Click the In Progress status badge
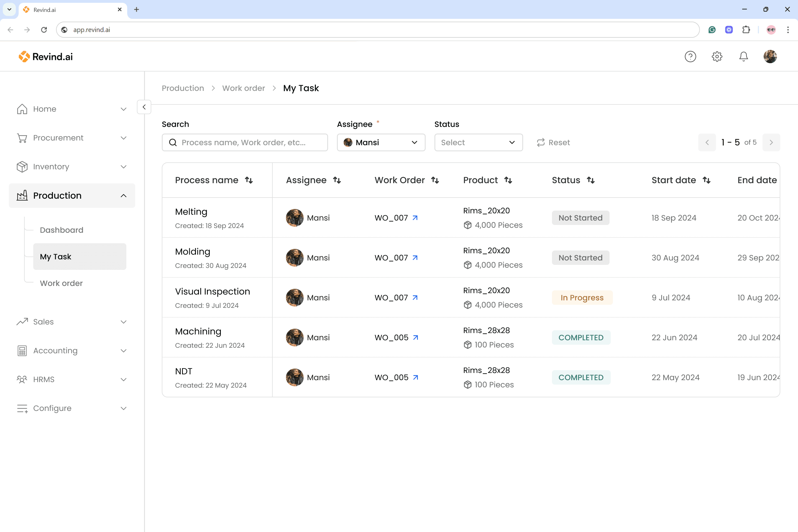Image resolution: width=798 pixels, height=532 pixels. point(582,298)
